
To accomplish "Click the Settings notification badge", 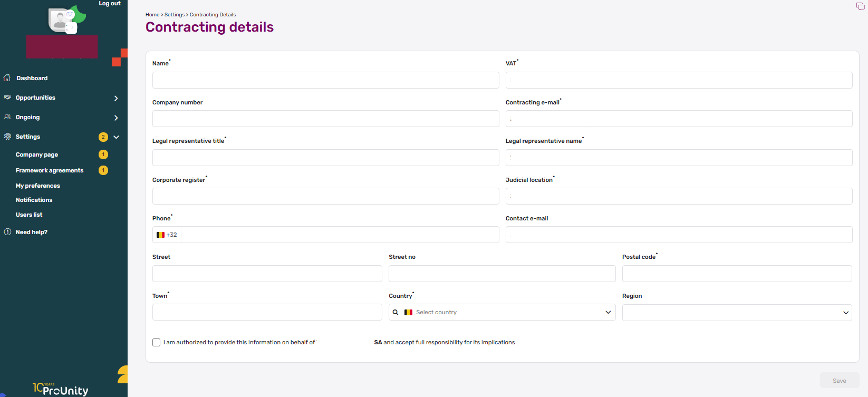I will 103,137.
